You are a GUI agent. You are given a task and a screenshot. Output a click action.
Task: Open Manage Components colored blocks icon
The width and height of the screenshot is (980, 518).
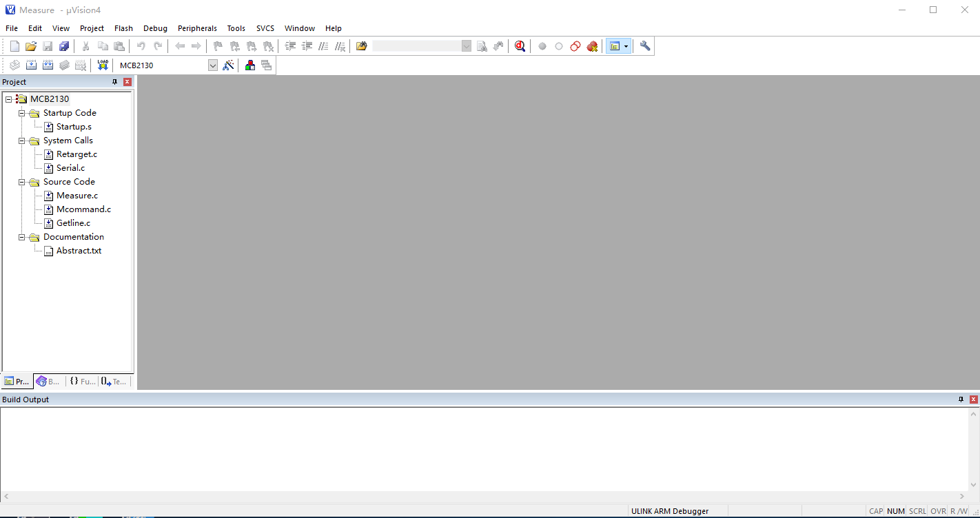(x=249, y=65)
